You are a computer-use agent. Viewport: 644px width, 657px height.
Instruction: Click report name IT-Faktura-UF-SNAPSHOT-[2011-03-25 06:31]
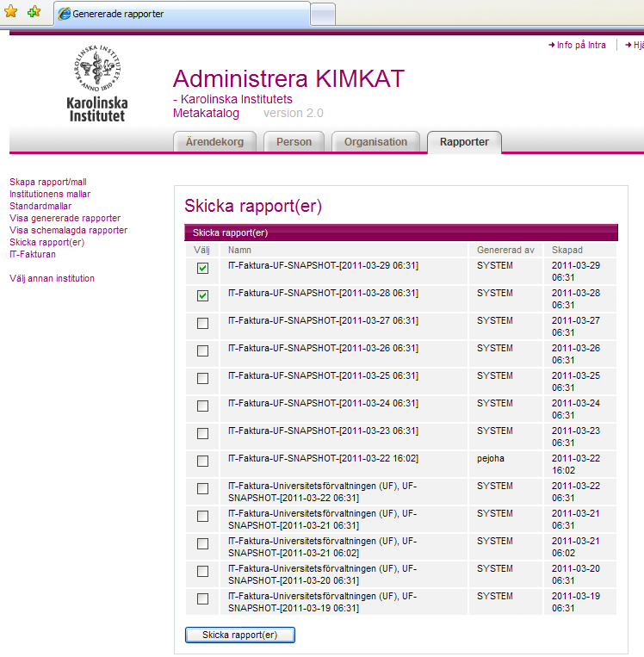[323, 375]
